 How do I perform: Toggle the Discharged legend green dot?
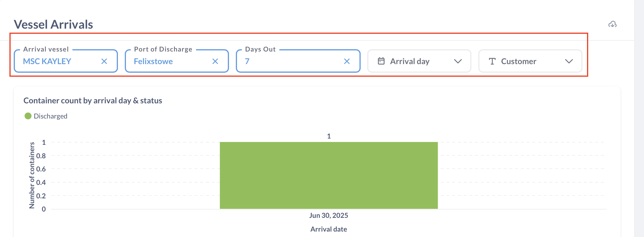pyautogui.click(x=28, y=116)
